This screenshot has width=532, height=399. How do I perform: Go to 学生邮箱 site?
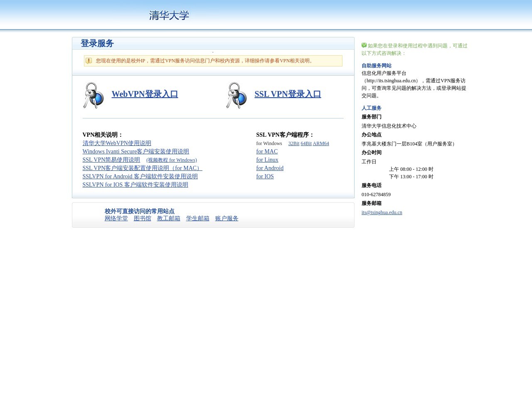pos(198,218)
